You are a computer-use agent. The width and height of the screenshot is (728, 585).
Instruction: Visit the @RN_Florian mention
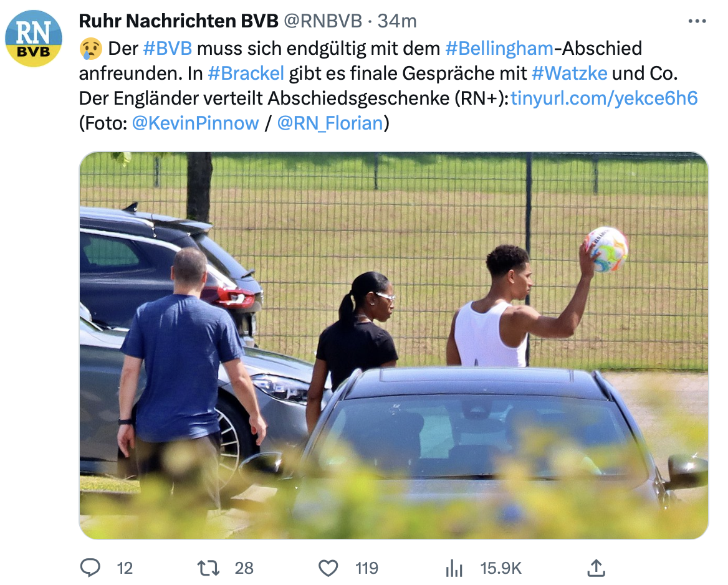point(330,123)
